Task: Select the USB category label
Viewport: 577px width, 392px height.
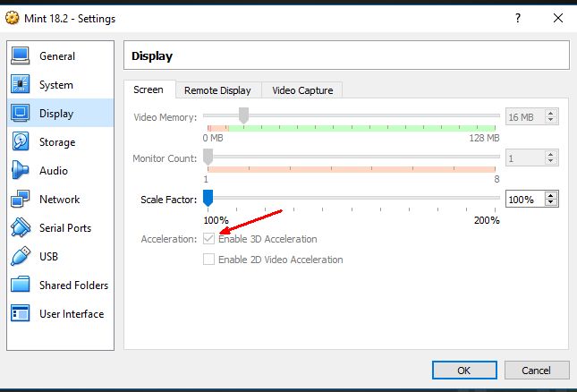Action: 48,257
